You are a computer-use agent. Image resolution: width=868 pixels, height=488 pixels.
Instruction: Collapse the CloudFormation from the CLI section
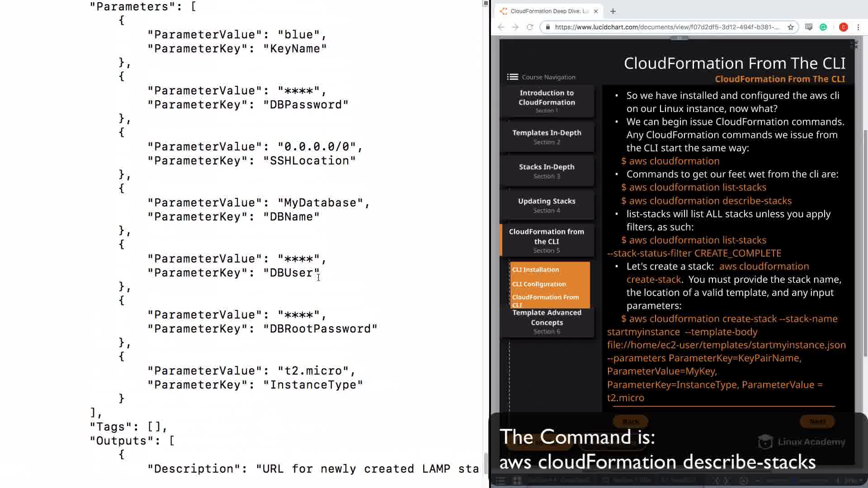pyautogui.click(x=547, y=240)
